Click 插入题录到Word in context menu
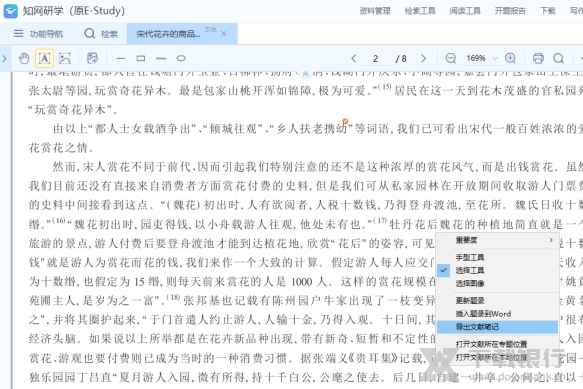Image resolution: width=583 pixels, height=389 pixels. [x=497, y=314]
